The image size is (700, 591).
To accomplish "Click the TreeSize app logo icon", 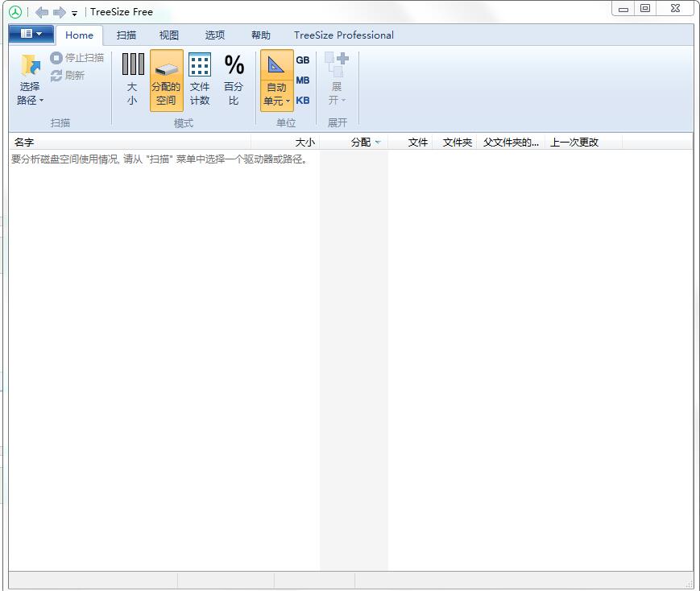I will coord(15,12).
